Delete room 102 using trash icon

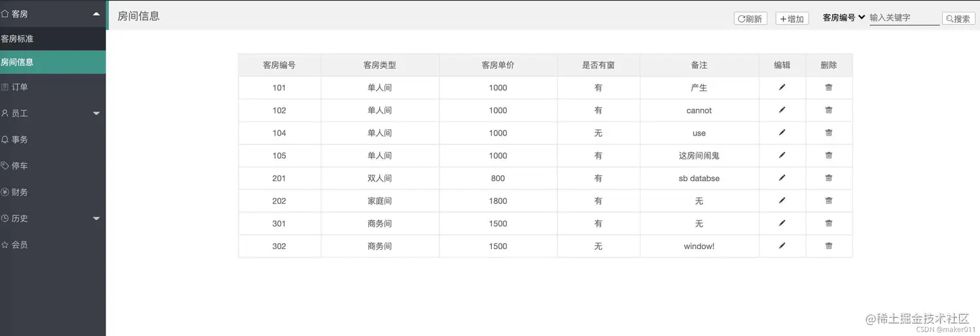(828, 110)
